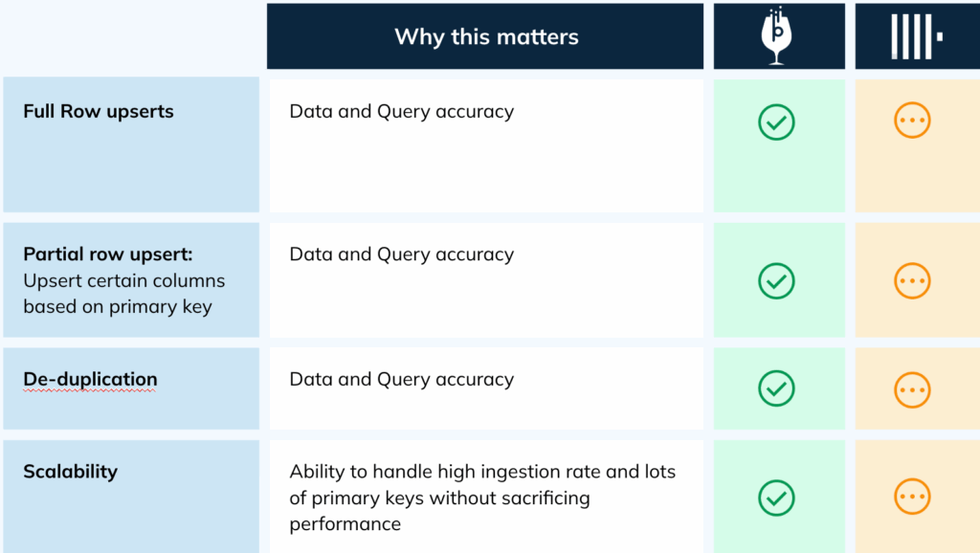Click the ClickHouse striped bars logo
980x553 pixels.
[x=916, y=37]
